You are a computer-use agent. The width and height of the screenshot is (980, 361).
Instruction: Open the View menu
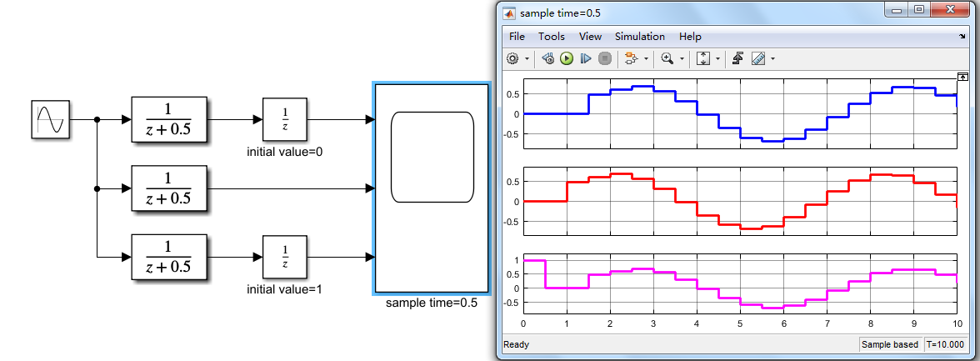[x=590, y=37]
